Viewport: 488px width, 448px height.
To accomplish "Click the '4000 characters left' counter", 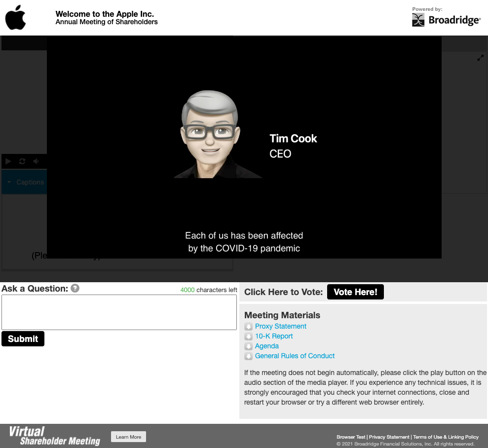I will point(209,290).
